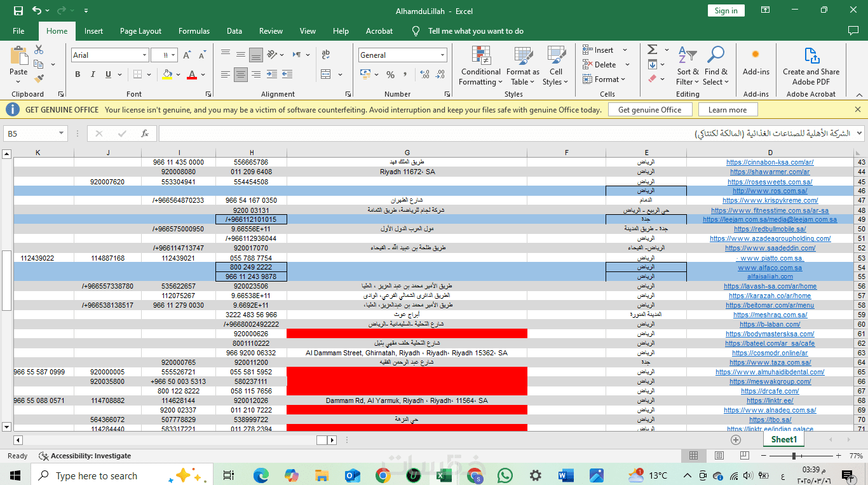This screenshot has height=485, width=868.
Task: Click the Insert Function fx icon
Action: [145, 133]
